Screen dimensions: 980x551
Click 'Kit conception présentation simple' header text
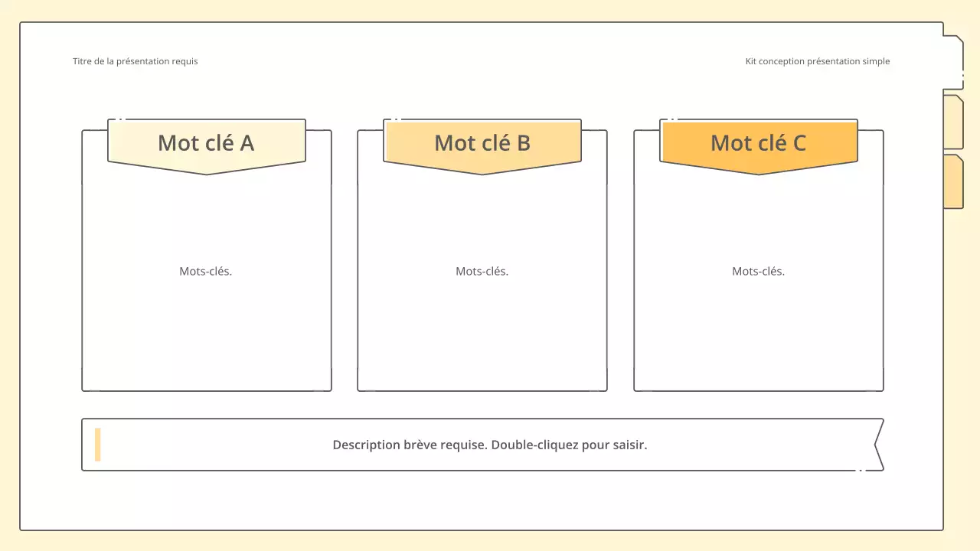[818, 60]
